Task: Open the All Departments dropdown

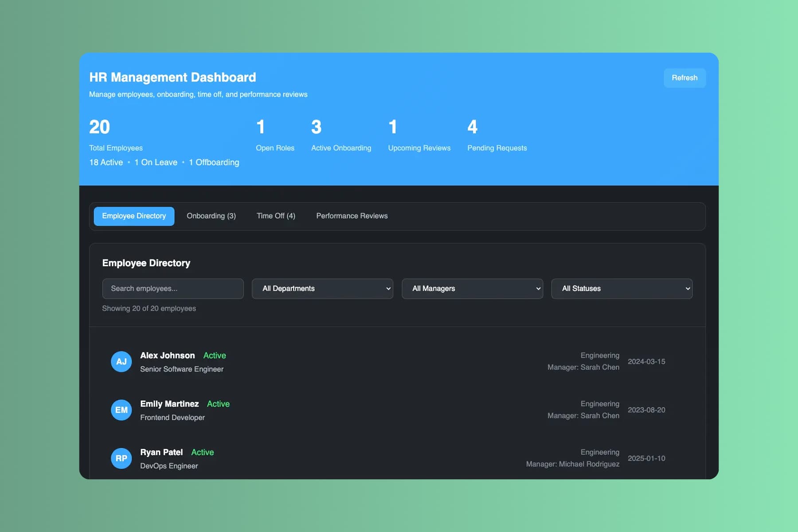Action: pos(322,289)
